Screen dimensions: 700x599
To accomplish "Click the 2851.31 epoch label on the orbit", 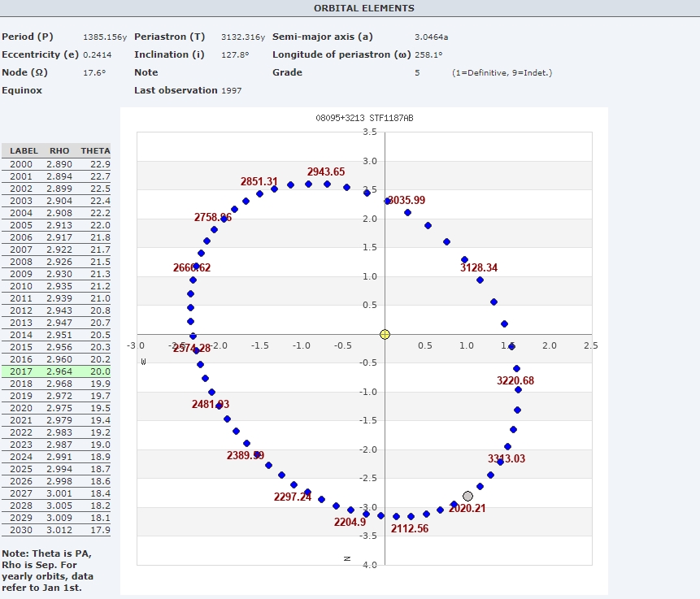I will [x=259, y=182].
